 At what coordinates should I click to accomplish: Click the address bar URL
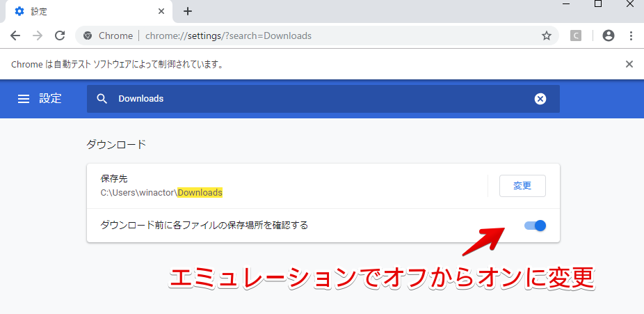[228, 36]
